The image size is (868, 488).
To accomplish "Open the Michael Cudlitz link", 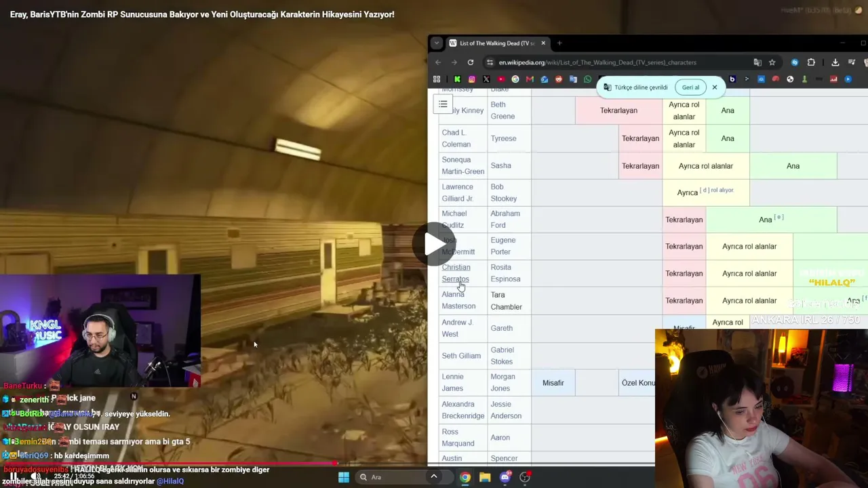I will click(454, 219).
